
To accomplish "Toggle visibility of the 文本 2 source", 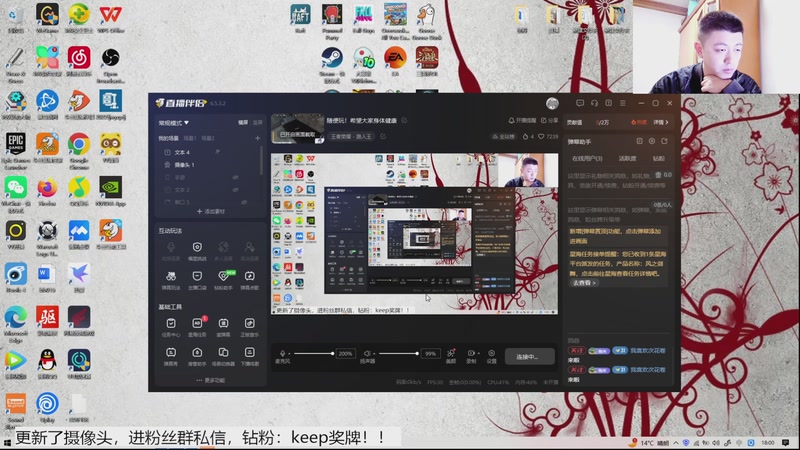I will [x=236, y=190].
